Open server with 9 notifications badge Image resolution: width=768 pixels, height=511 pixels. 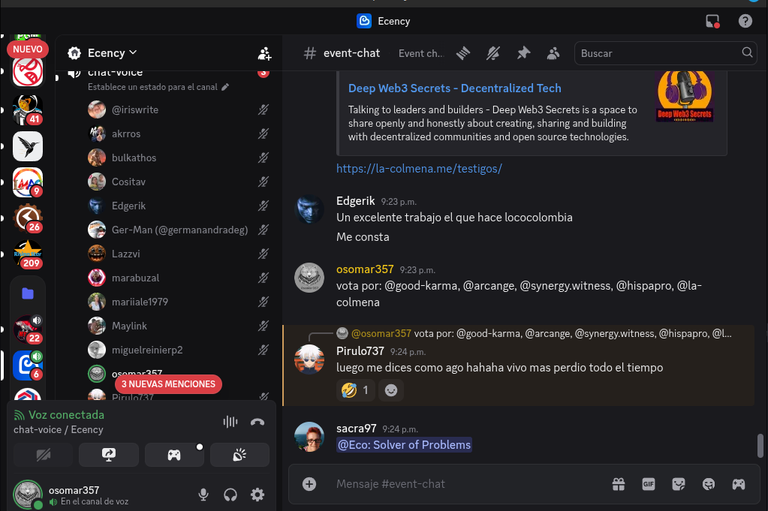[x=27, y=182]
